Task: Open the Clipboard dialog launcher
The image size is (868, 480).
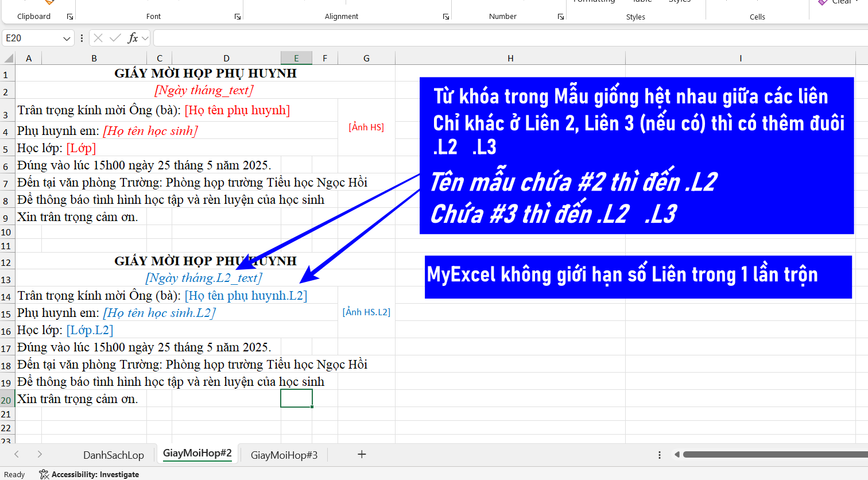Action: pos(70,17)
